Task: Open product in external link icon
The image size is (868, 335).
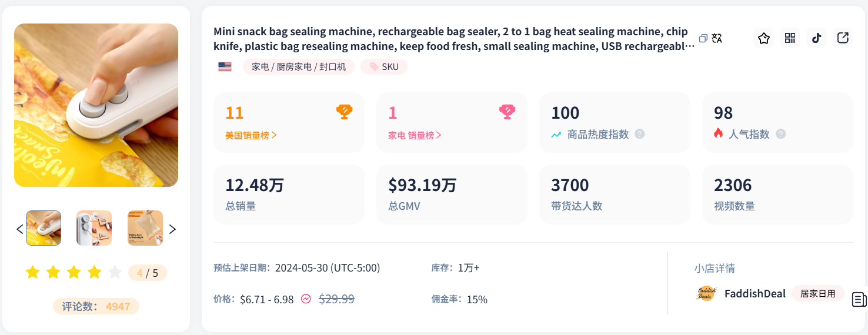Action: click(x=843, y=38)
